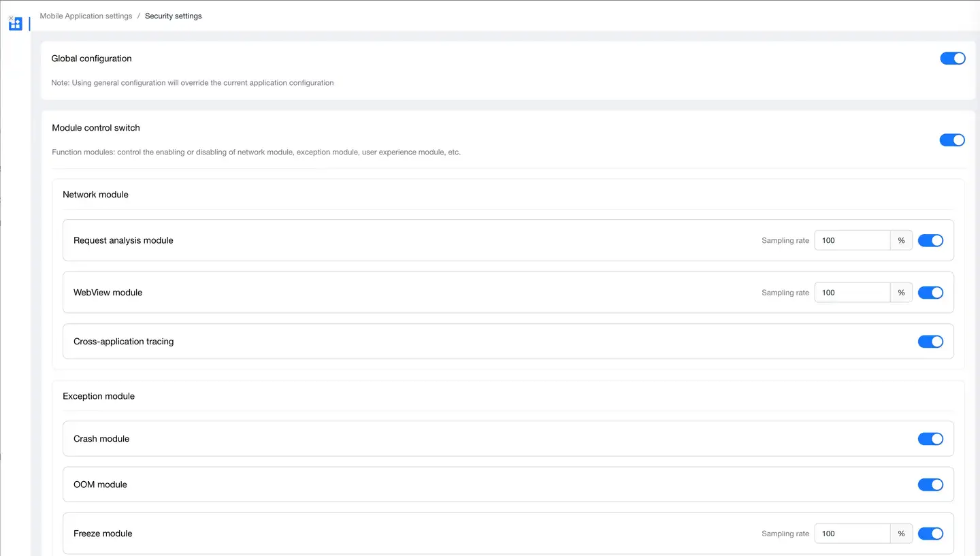This screenshot has height=556, width=980.
Task: Click Request analysis sampling rate input
Action: (851, 240)
